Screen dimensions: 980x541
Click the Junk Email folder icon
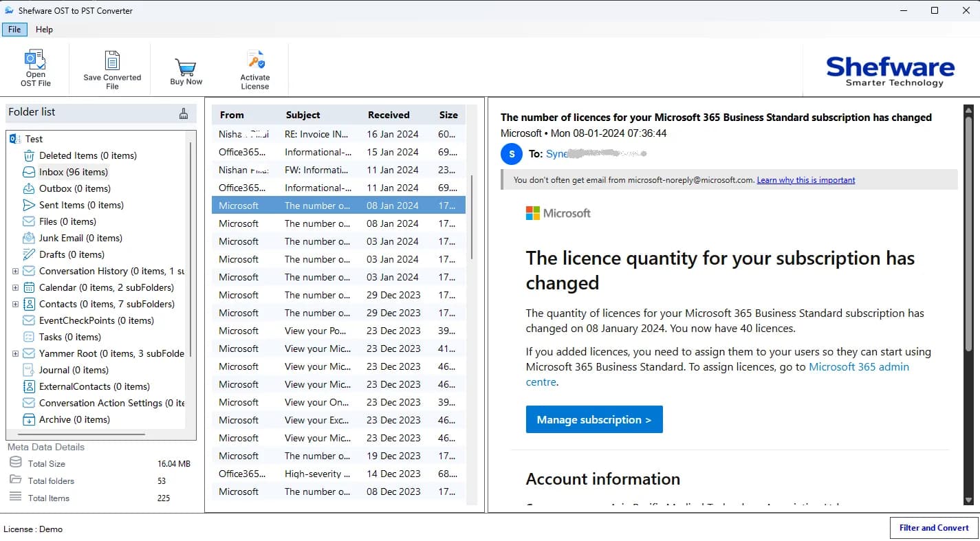pos(29,238)
